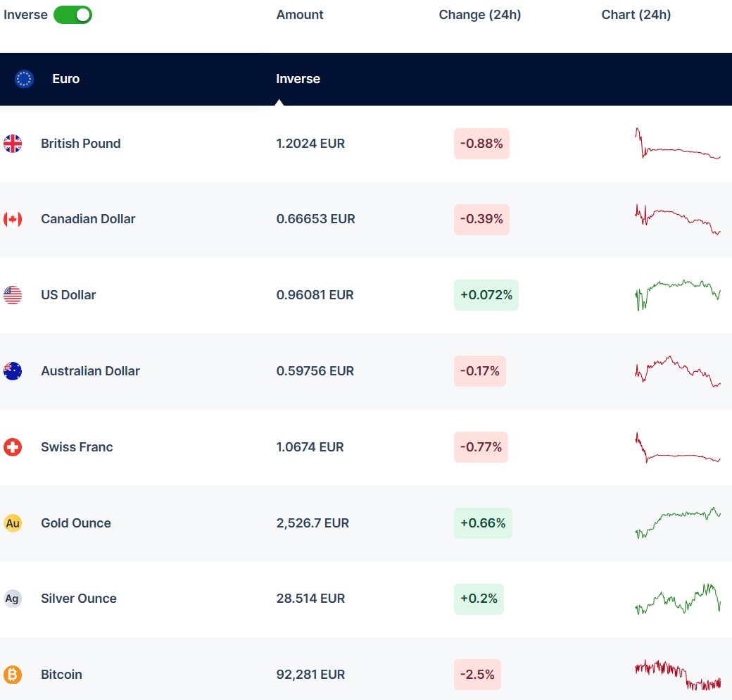The height and width of the screenshot is (700, 732).
Task: Click the Silver Ounce Ag icon
Action: 13,599
